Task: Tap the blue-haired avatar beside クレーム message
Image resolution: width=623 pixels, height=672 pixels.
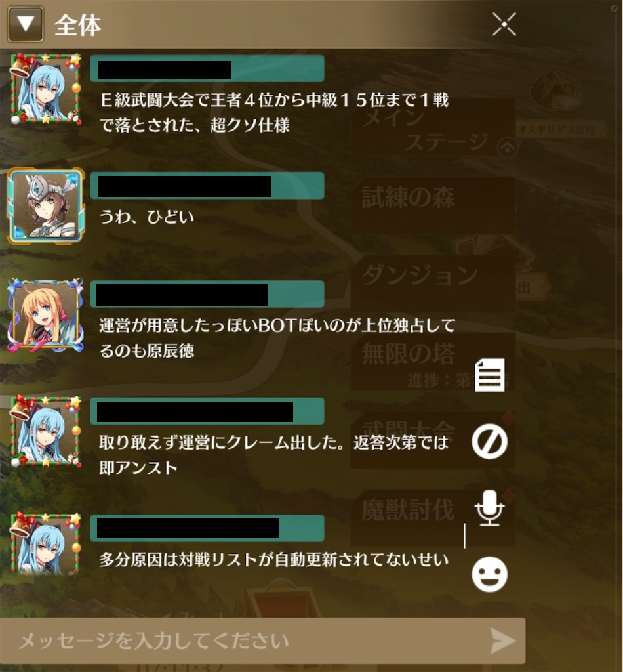Action: [46, 432]
